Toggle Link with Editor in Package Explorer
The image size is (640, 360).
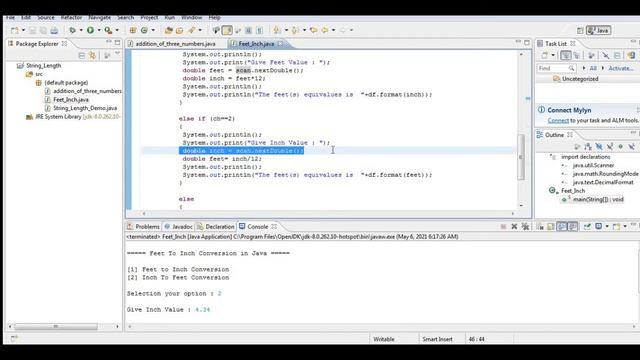click(x=93, y=56)
